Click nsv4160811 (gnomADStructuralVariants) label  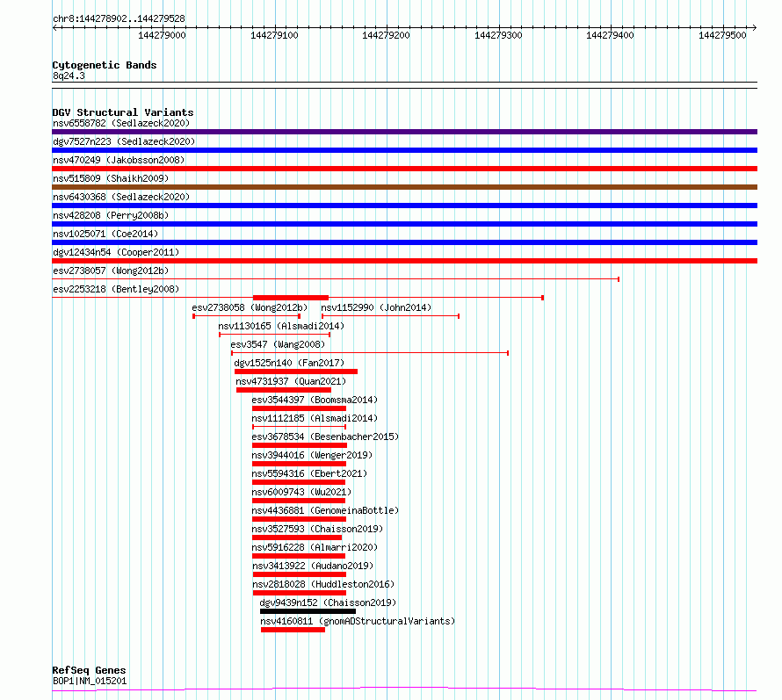(x=358, y=621)
